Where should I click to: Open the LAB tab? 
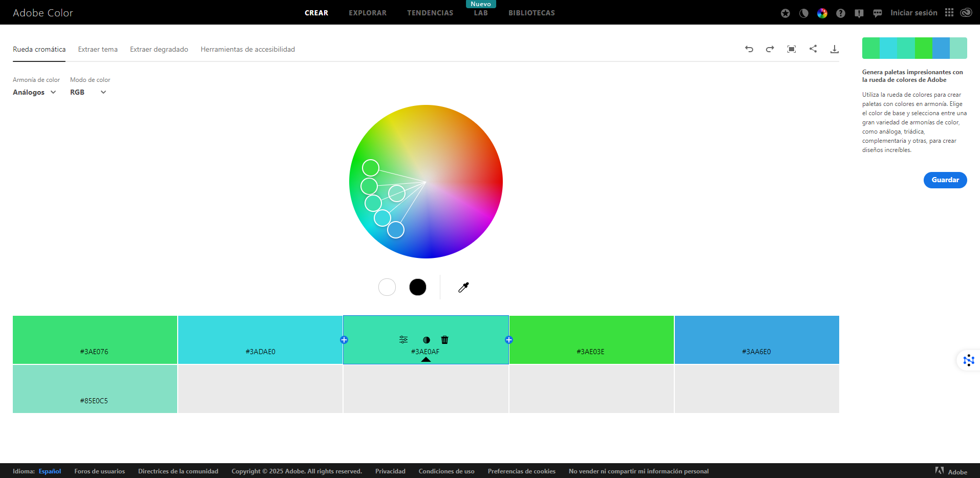tap(481, 13)
